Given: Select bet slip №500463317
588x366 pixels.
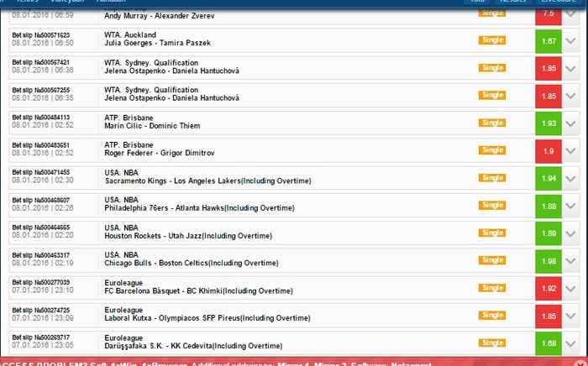Looking at the screenshot, I should (41, 255).
